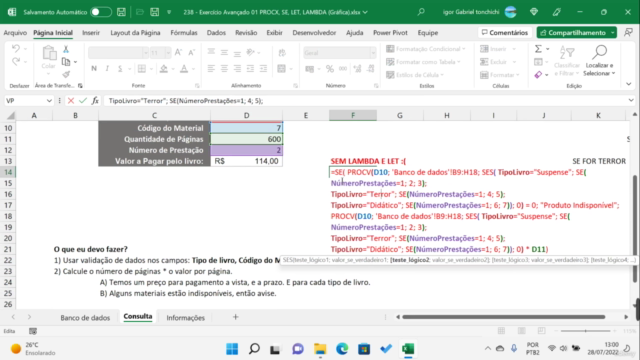The height and width of the screenshot is (360, 640).
Task: Adjust the zoom slider
Action: [585, 331]
